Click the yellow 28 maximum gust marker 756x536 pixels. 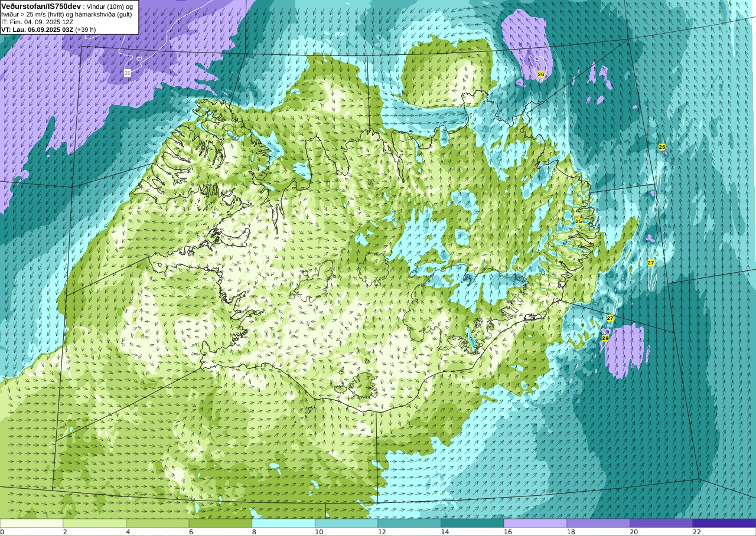605,338
